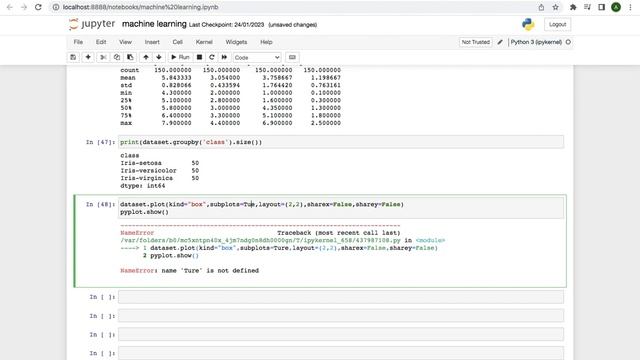Select the second empty code cell
The width and height of the screenshot is (640, 360).
click(x=341, y=316)
